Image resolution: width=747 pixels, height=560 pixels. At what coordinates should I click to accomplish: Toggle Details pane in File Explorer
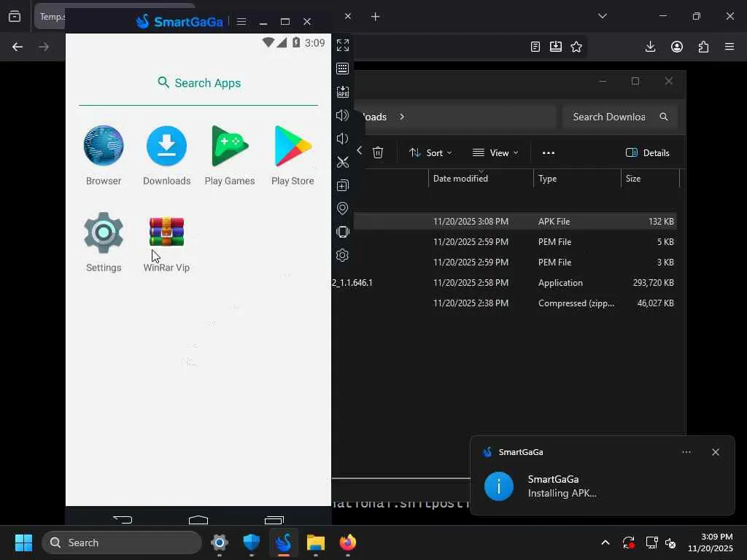click(x=648, y=153)
